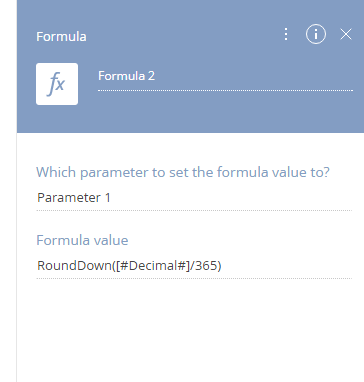This screenshot has height=382, width=364.
Task: Click blank space right of RoundDown formula text
Action: tap(287, 266)
